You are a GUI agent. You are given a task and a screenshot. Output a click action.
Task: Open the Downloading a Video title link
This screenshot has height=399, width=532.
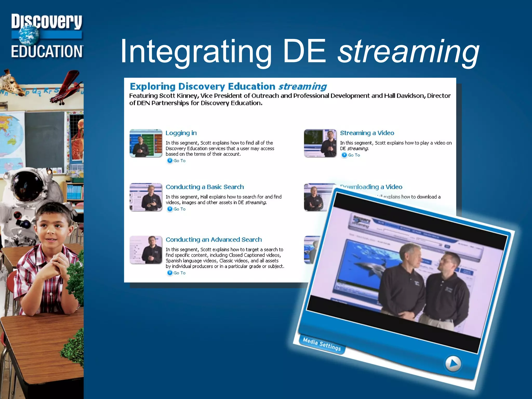(371, 187)
